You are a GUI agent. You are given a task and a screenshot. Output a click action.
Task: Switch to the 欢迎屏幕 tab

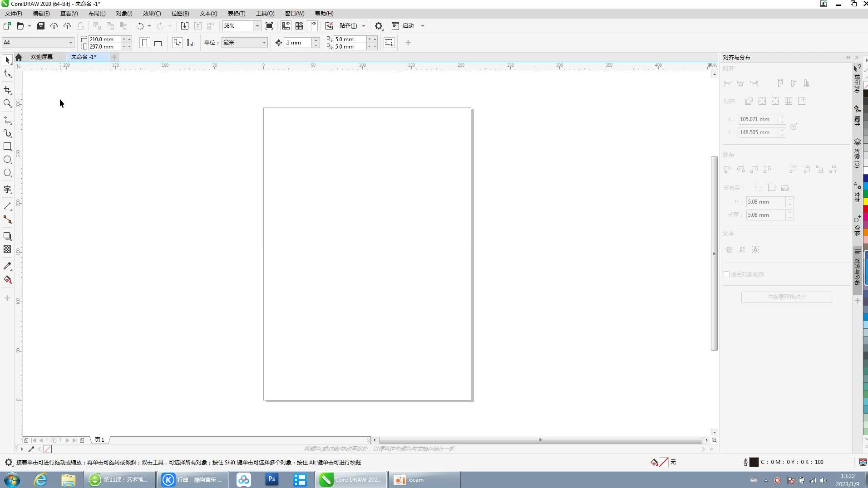(x=41, y=57)
